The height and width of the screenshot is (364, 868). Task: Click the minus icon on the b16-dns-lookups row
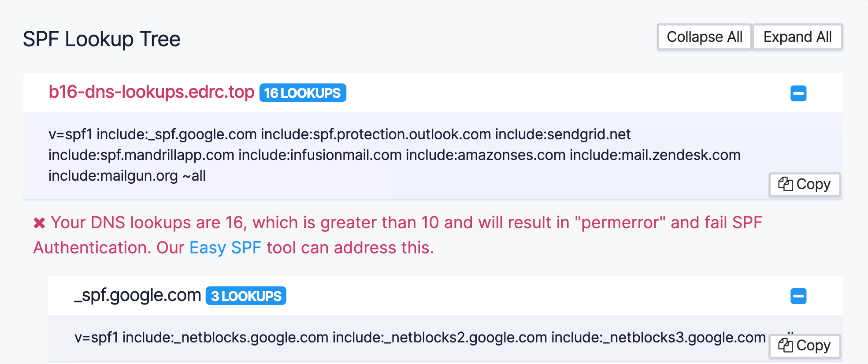(799, 93)
